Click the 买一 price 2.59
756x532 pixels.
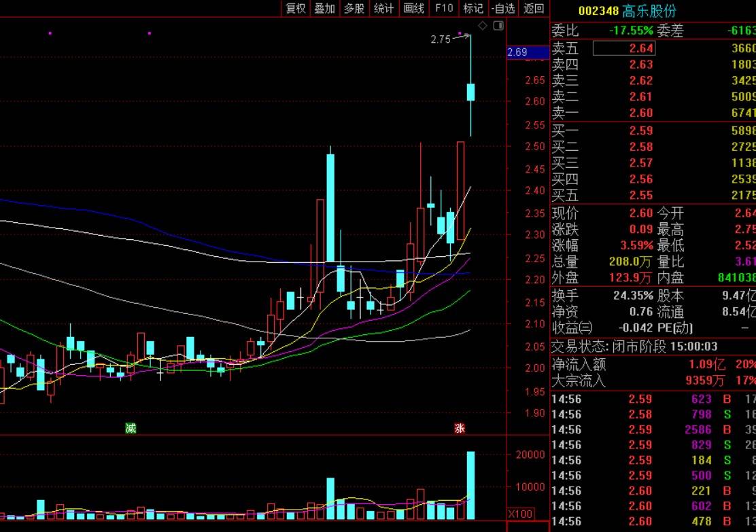(641, 130)
